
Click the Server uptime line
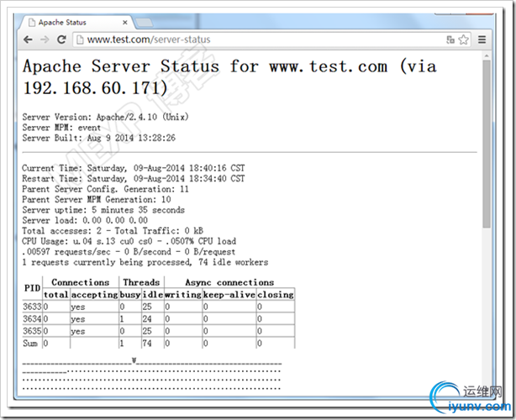103,210
